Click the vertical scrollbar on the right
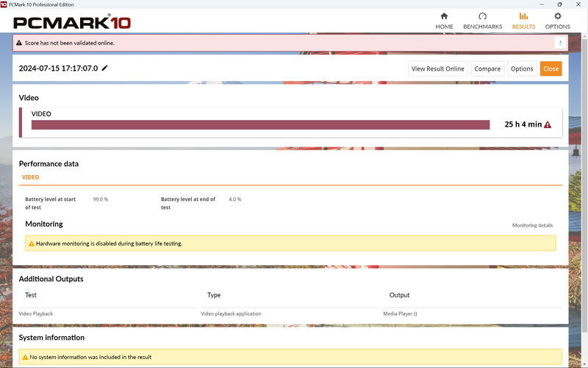This screenshot has height=368, width=588. coord(584,184)
